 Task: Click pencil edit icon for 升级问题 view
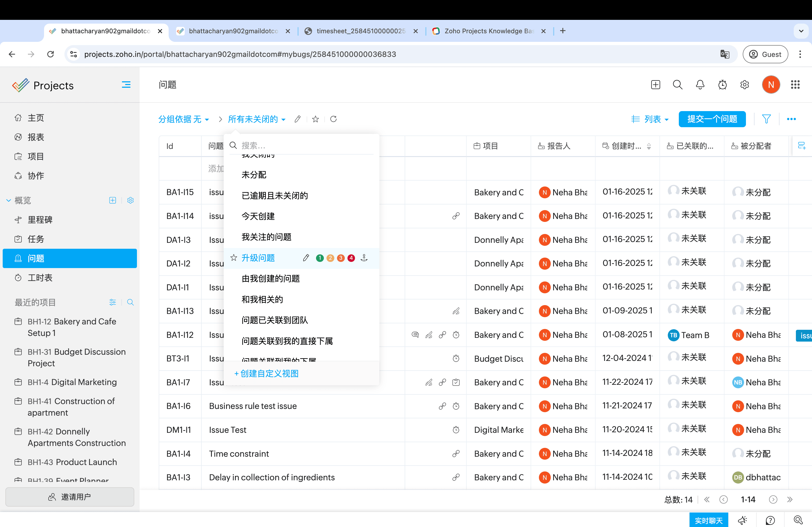(x=306, y=258)
